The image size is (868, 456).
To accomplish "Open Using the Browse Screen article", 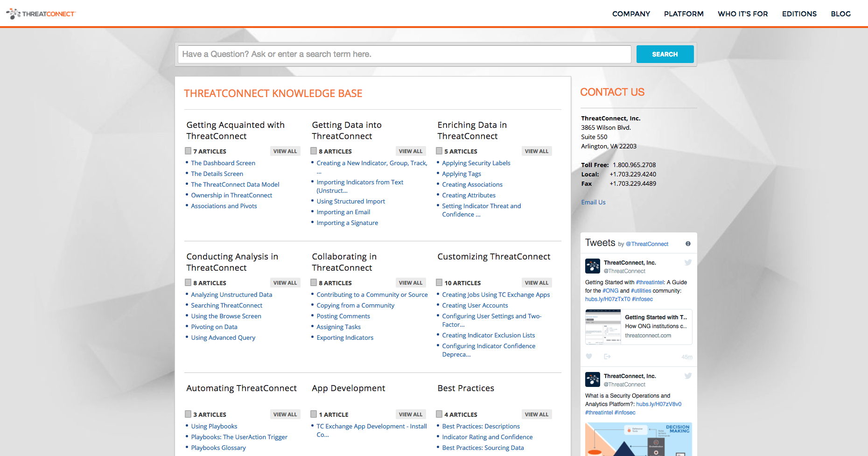I will 226,316.
